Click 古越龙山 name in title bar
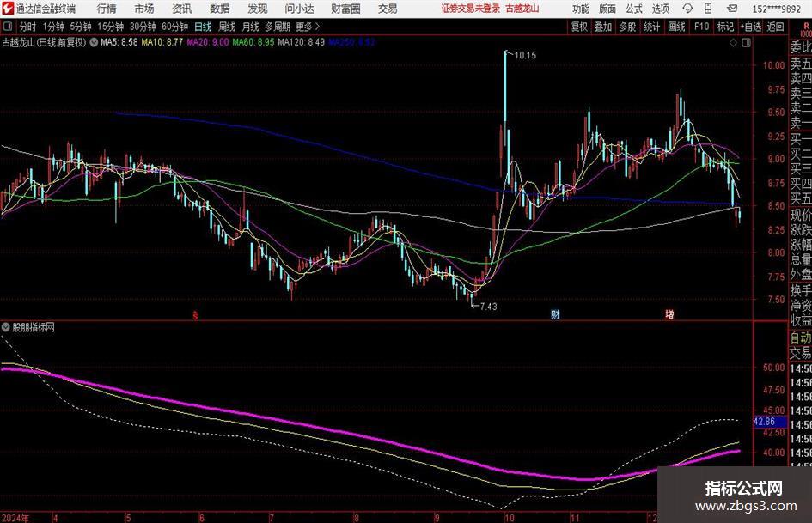Image resolution: width=812 pixels, height=523 pixels. coord(522,9)
